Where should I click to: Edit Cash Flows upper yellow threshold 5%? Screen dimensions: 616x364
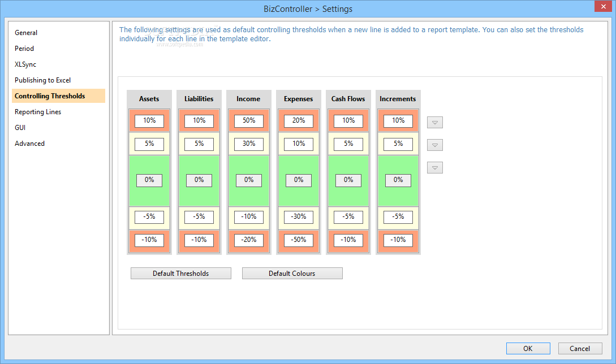tap(348, 144)
